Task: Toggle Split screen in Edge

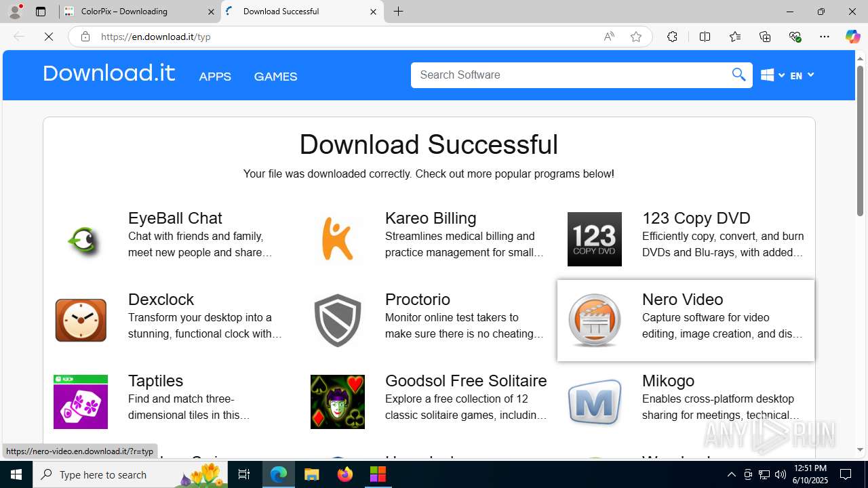Action: (705, 37)
